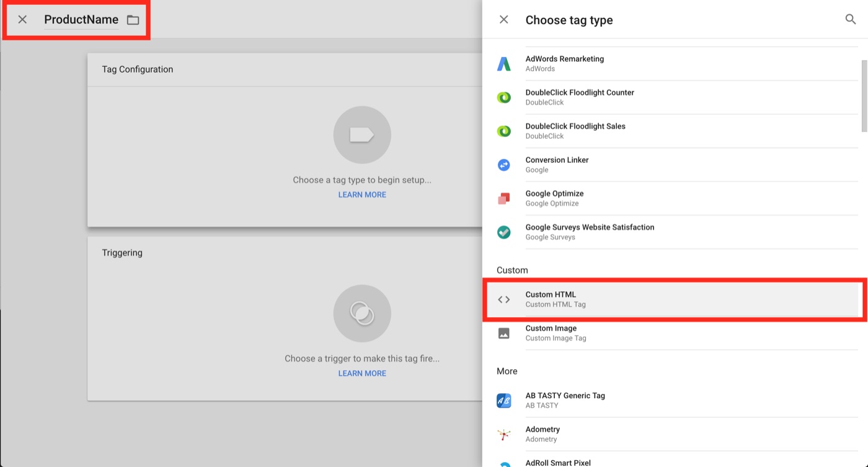Close the ProductName tag editor
This screenshot has height=467, width=868.
click(22, 20)
